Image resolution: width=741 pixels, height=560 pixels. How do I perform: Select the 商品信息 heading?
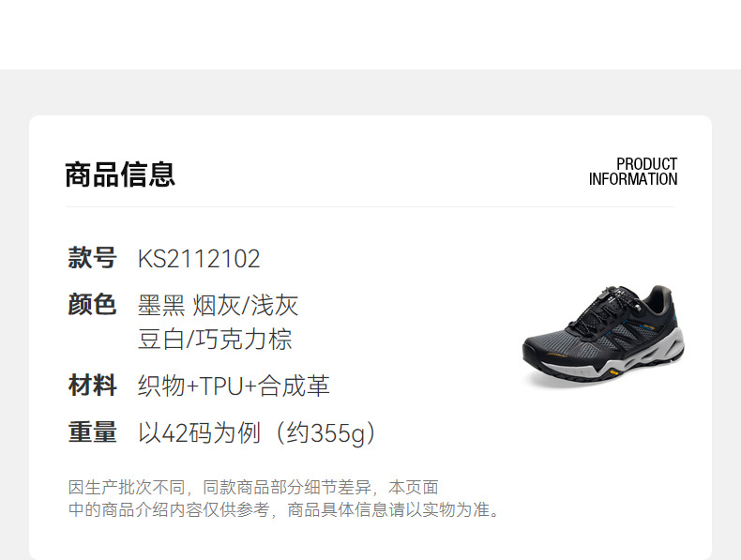tap(120, 174)
